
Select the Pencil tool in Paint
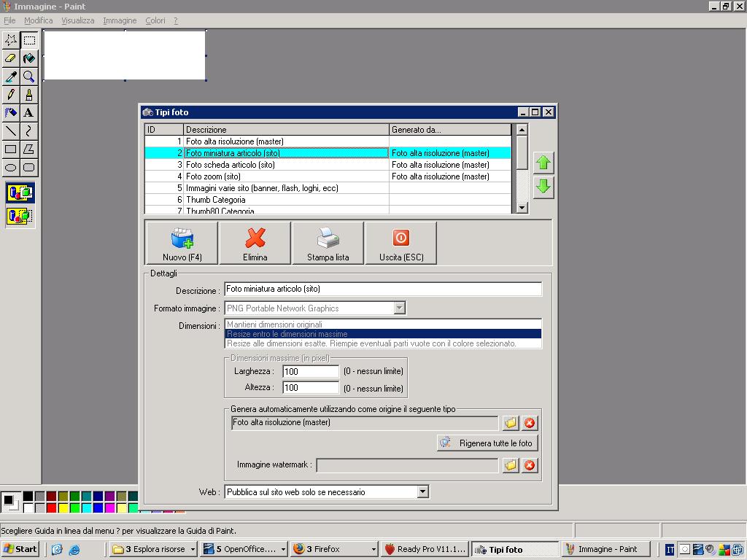click(11, 95)
